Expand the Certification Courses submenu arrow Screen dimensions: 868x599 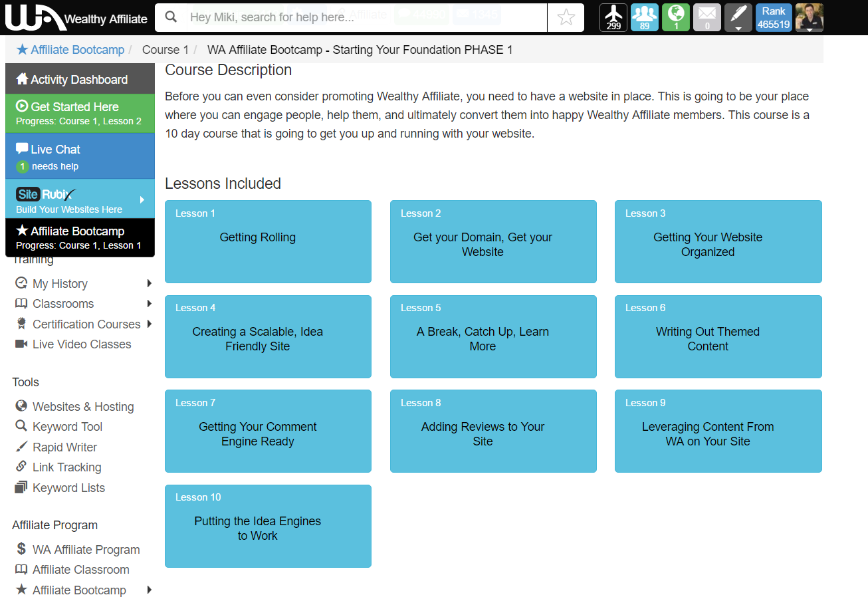point(150,324)
